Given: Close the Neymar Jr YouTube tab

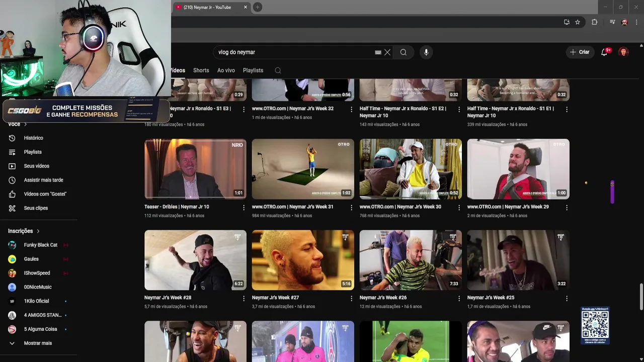Looking at the screenshot, I should [246, 7].
